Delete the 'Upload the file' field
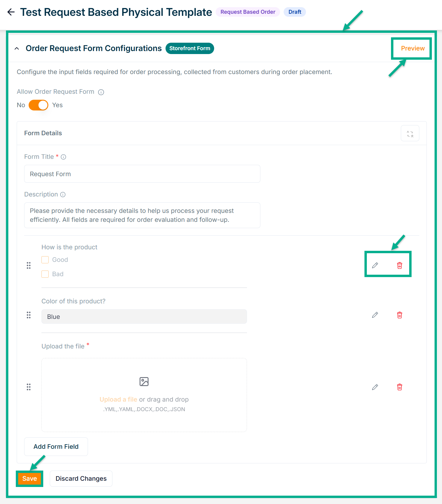This screenshot has height=504, width=442. coord(400,387)
